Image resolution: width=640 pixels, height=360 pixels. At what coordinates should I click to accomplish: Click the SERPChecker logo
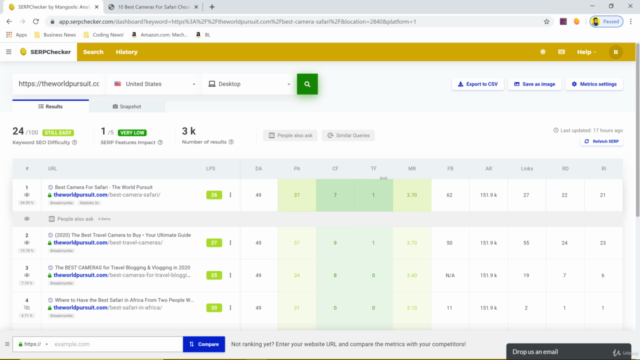click(x=46, y=52)
